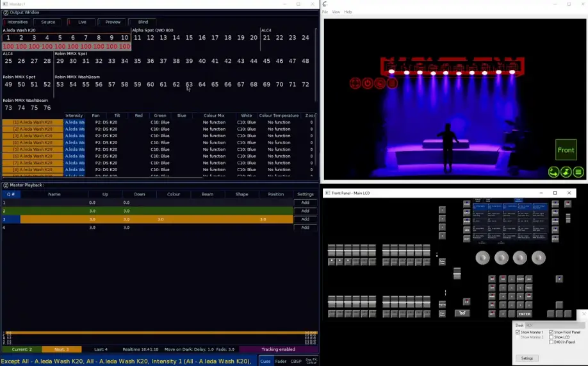This screenshot has height=366, width=588.
Task: Open the Fader tab in bottom bar
Action: pyautogui.click(x=281, y=361)
